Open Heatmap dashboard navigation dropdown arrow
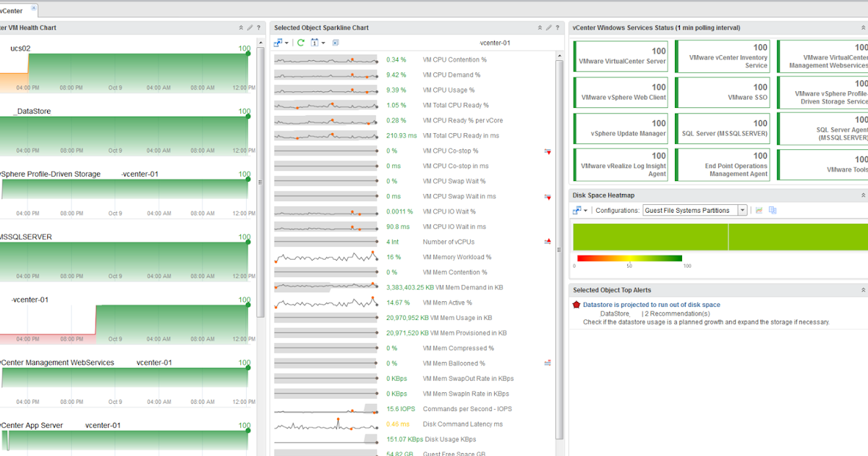Screen dimensions: 868x456 pos(586,211)
